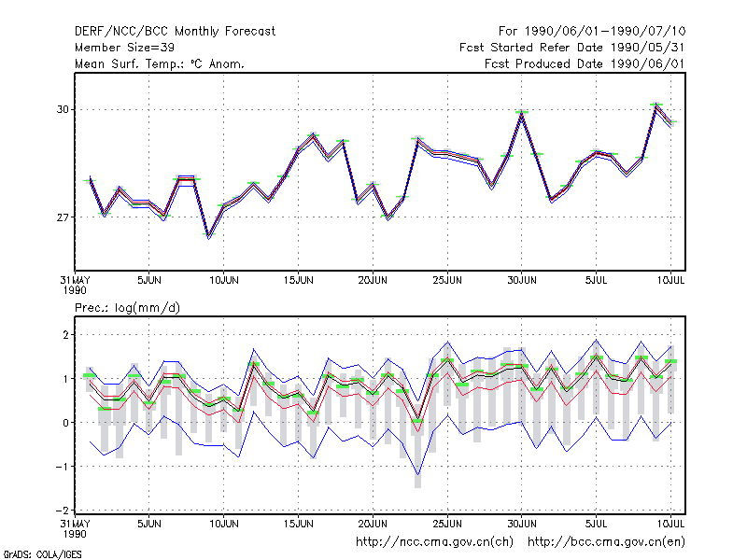
Task: Click the 2 label on precipitation axis
Action: (65, 335)
